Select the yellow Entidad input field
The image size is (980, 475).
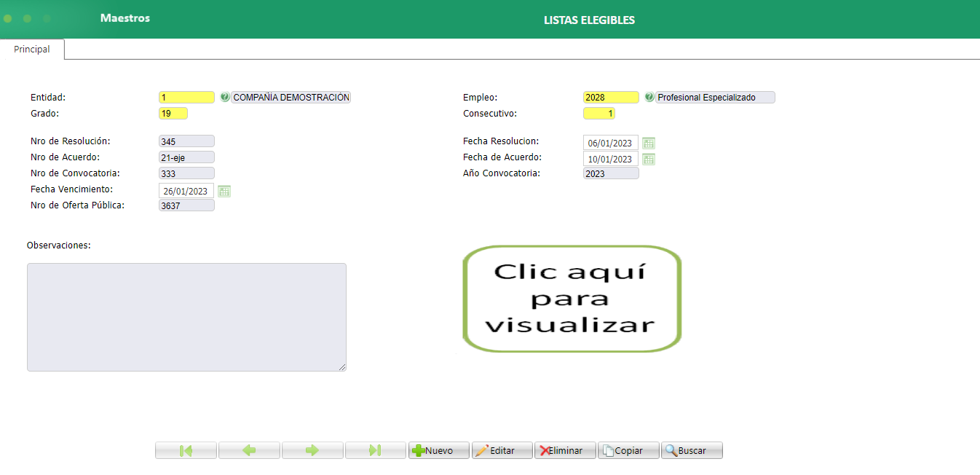point(186,96)
